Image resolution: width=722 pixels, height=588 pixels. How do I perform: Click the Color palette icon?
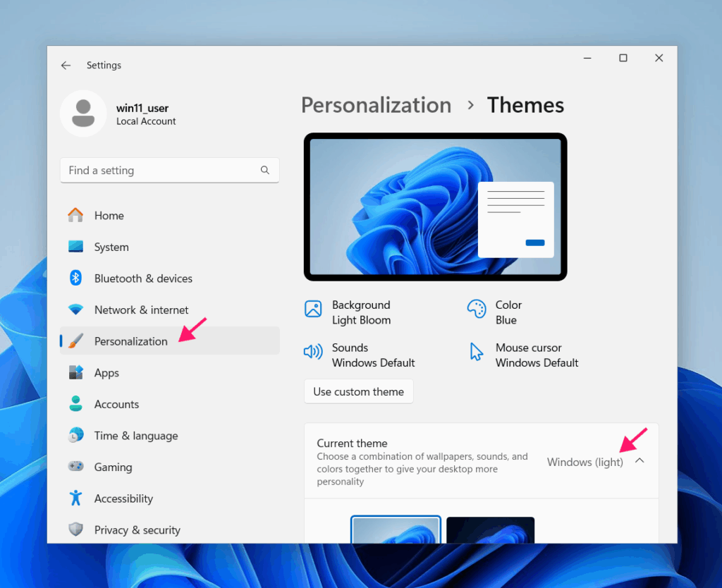click(x=477, y=309)
